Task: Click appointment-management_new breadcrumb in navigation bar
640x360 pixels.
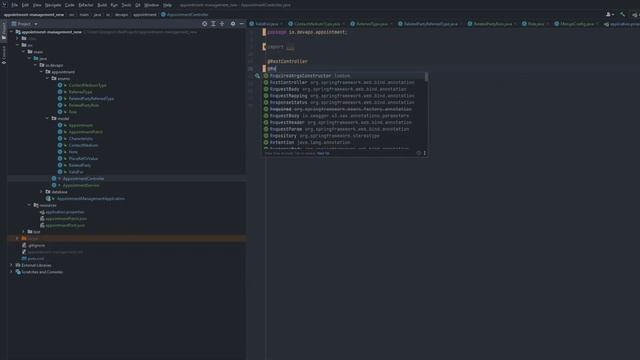Action: click(x=34, y=14)
